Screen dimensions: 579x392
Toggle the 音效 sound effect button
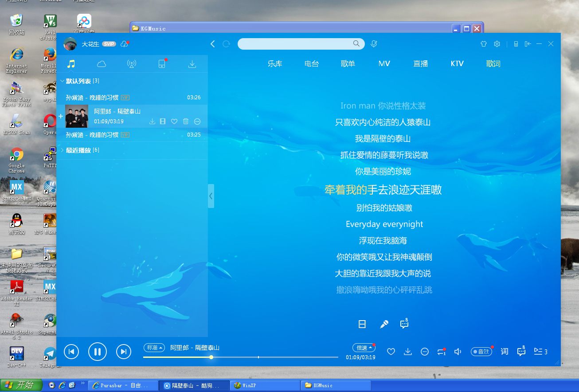pos(481,352)
